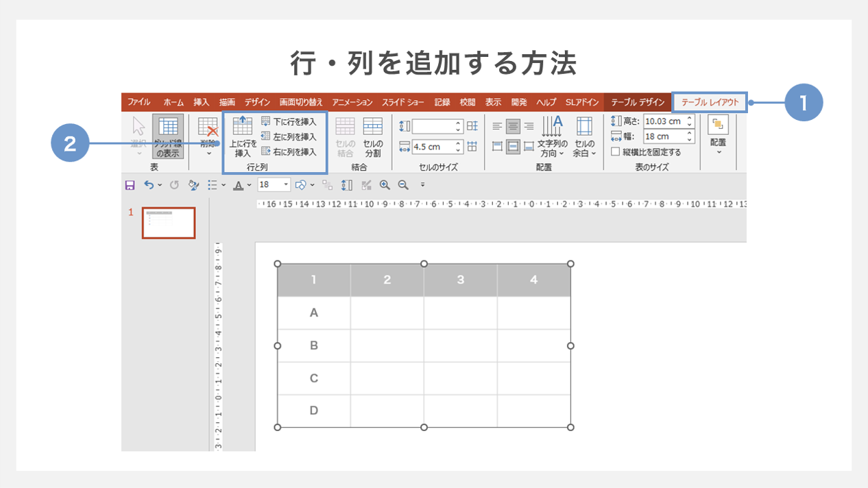Align text to top of cell
This screenshot has height=488, width=868.
tap(498, 146)
